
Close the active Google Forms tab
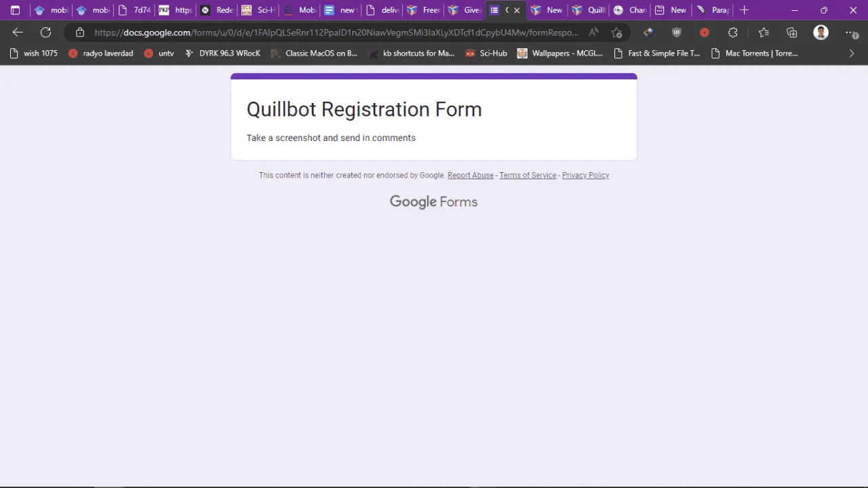tap(517, 10)
